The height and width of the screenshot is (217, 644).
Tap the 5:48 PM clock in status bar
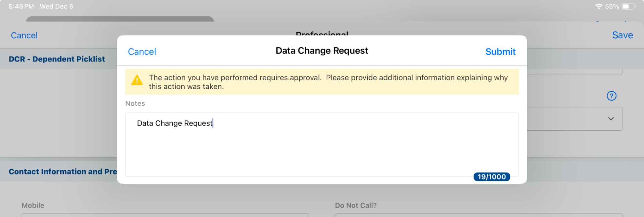pos(21,6)
